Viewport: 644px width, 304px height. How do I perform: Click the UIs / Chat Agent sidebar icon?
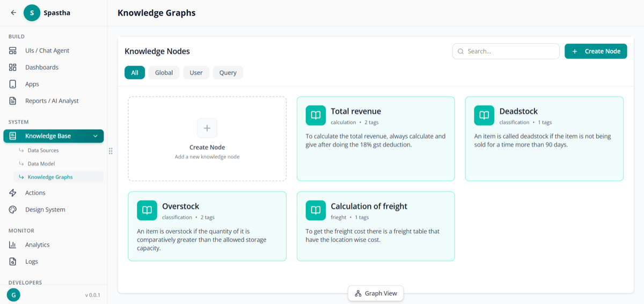(x=13, y=50)
